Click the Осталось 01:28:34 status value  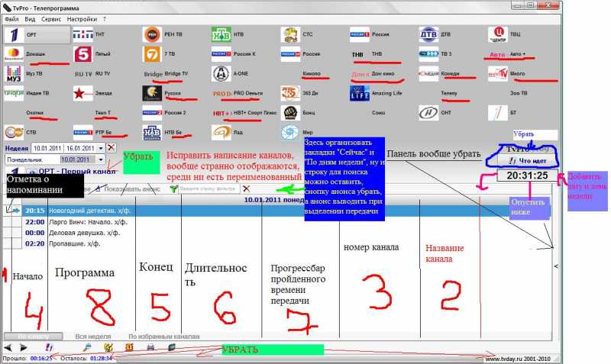coord(101,358)
